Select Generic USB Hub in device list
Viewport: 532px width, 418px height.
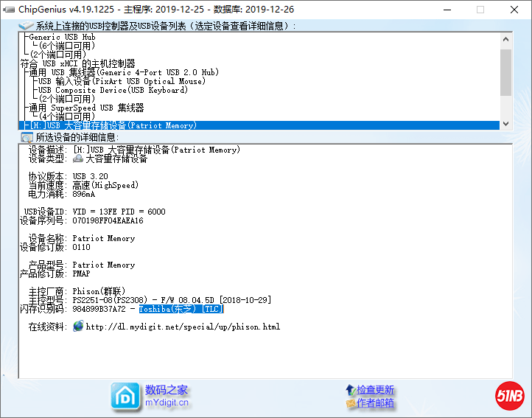click(62, 37)
